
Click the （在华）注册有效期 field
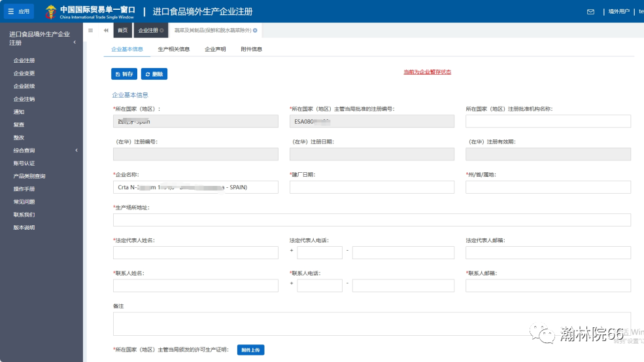[x=548, y=154]
